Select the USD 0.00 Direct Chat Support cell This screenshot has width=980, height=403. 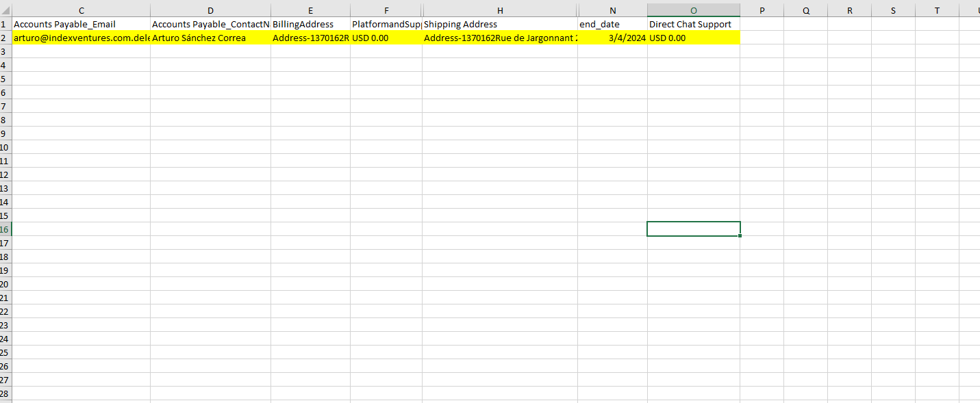point(693,38)
